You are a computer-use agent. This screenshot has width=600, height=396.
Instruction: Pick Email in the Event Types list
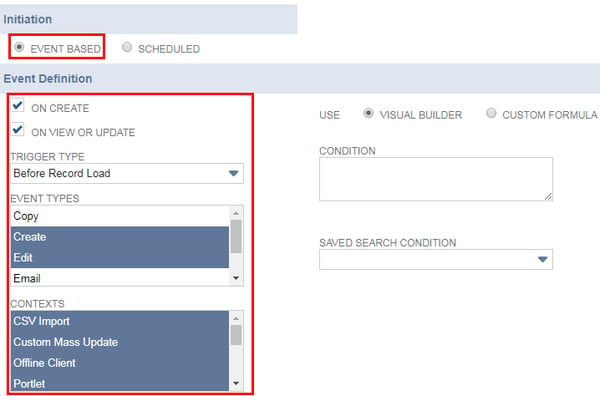click(x=120, y=278)
